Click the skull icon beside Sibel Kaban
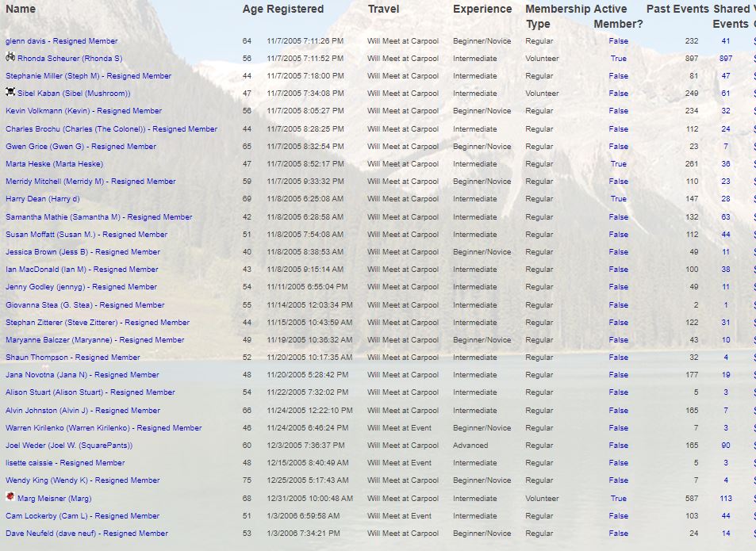The image size is (756, 551). (10, 92)
